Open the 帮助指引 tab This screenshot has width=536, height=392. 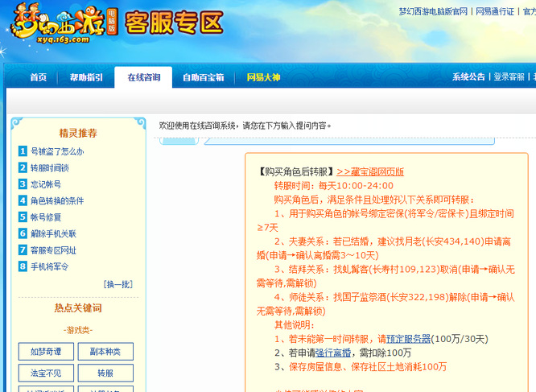[x=86, y=77]
